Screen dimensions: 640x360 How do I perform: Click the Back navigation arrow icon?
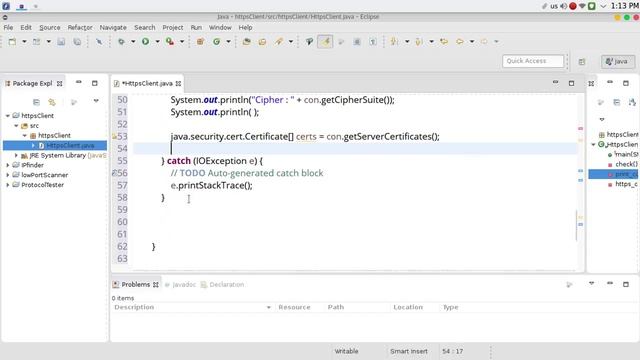coord(460,42)
